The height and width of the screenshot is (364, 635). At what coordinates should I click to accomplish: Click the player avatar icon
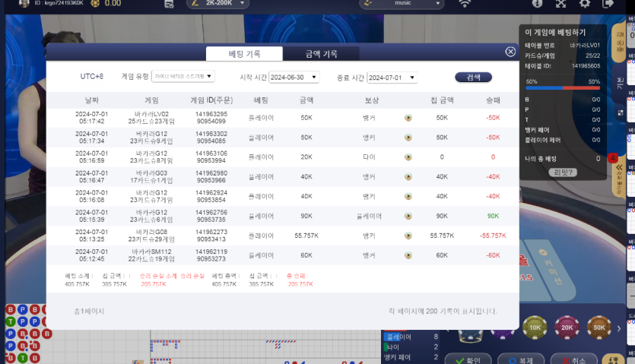[x=24, y=3]
